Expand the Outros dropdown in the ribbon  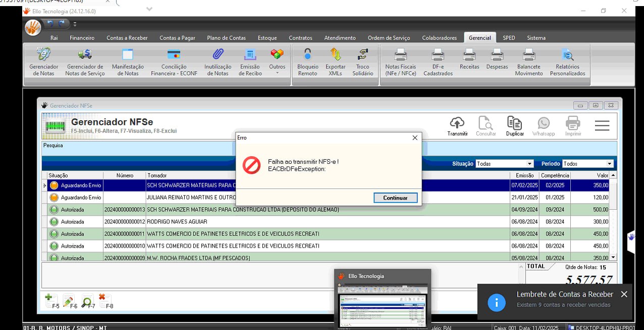277,62
